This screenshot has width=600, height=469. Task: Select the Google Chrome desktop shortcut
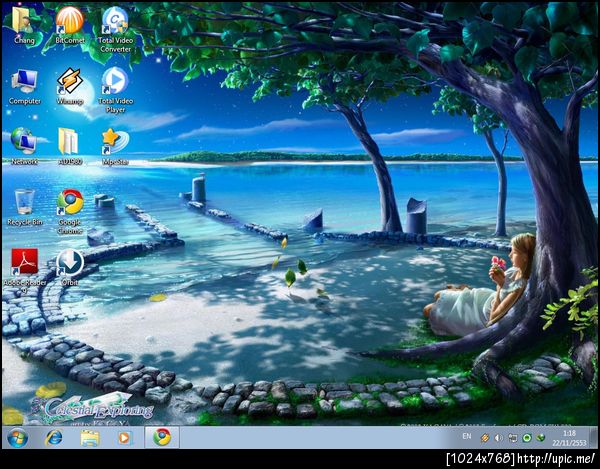click(70, 212)
